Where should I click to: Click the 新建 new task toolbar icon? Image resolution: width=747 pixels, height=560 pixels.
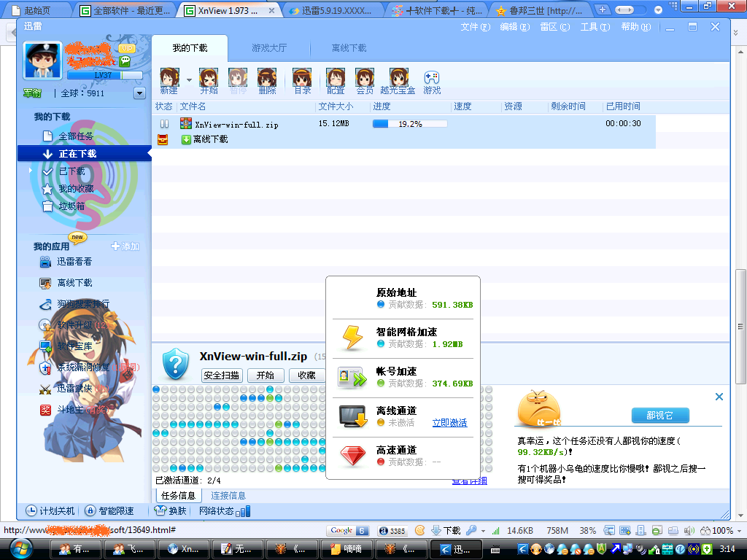pyautogui.click(x=169, y=80)
